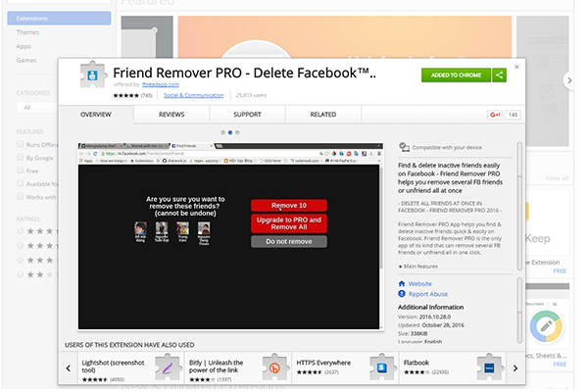The image size is (588, 392).
Task: Go to previous related extensions
Action: [x=69, y=368]
